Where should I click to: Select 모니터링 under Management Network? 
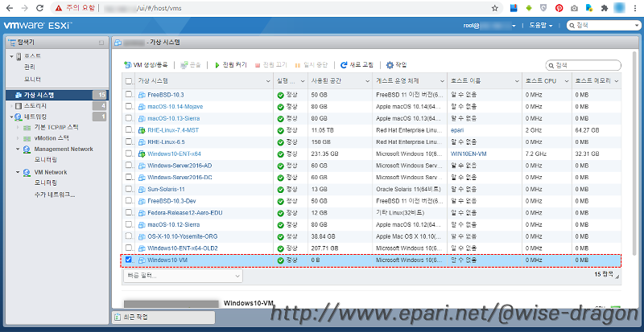point(46,160)
